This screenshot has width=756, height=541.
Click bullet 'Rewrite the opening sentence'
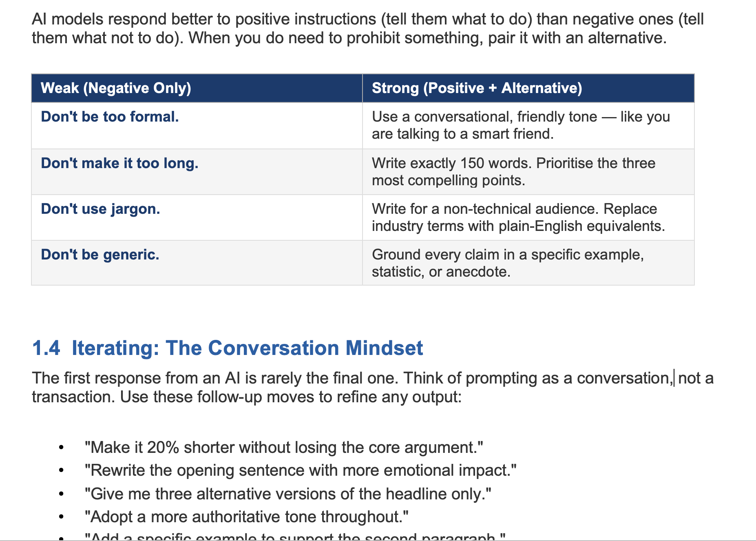pos(301,470)
